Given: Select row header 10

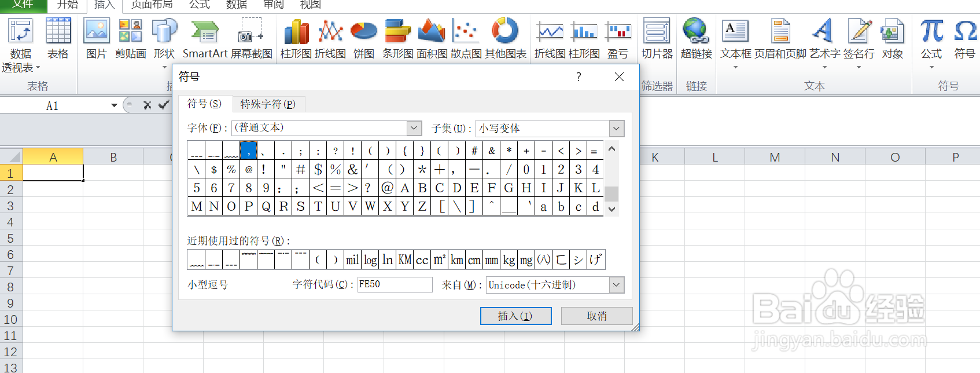Looking at the screenshot, I should point(10,319).
